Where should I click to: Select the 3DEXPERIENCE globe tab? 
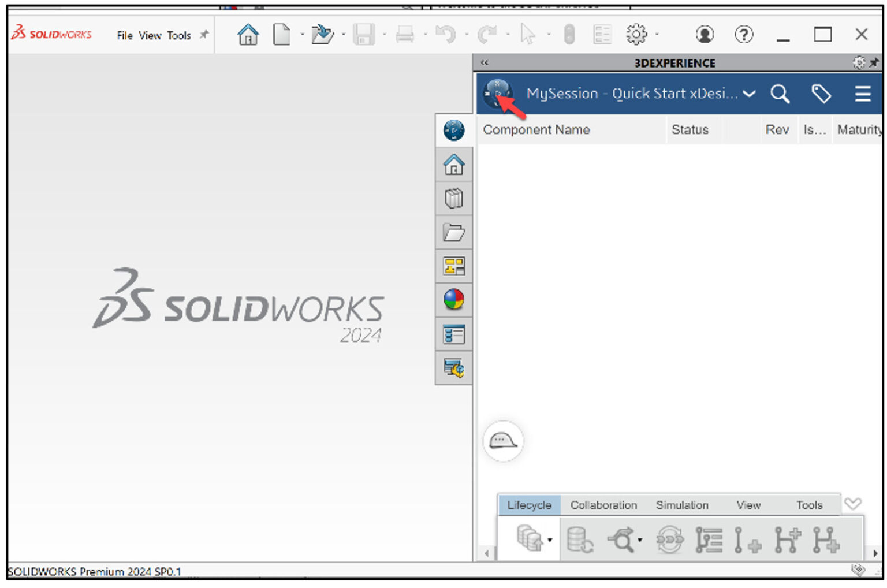click(x=454, y=131)
